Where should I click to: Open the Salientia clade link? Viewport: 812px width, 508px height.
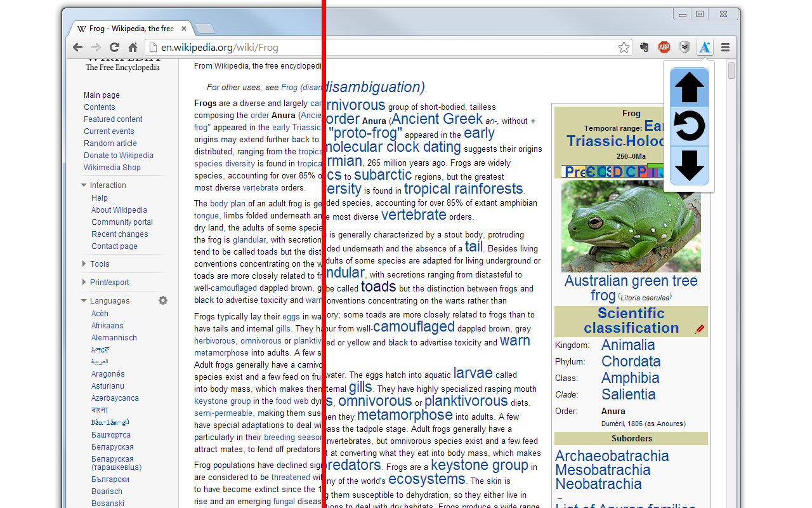coord(629,394)
